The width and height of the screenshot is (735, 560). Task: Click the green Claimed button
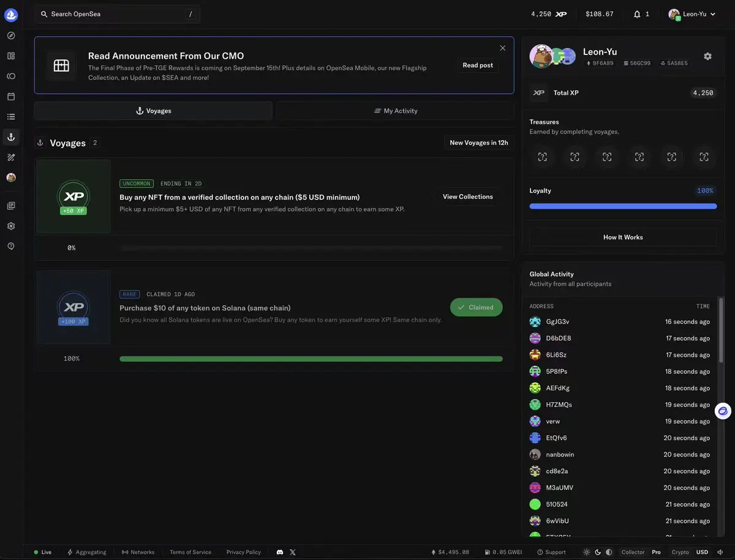tap(477, 307)
